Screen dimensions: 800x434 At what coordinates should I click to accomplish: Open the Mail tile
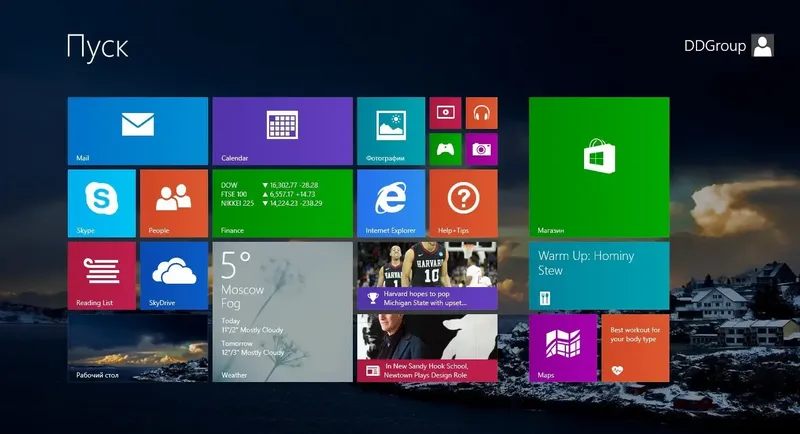138,131
